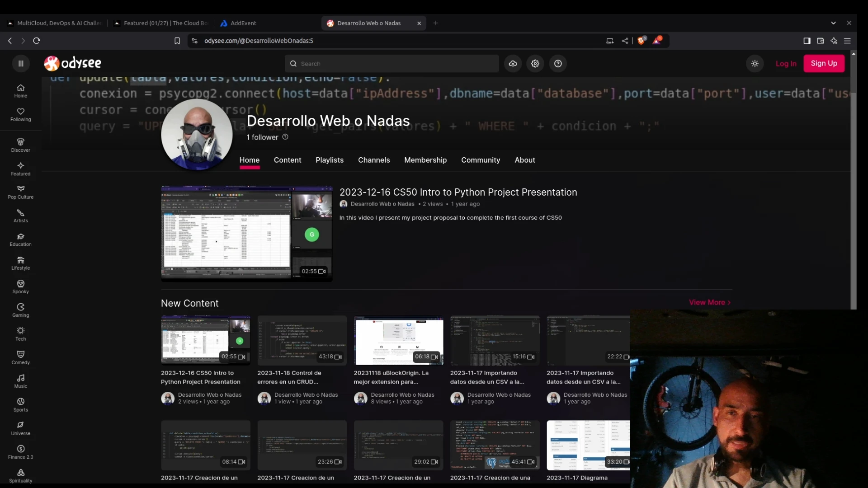Open the 45:41 Creacion de una video thumbnail
The width and height of the screenshot is (868, 488).
[495, 445]
